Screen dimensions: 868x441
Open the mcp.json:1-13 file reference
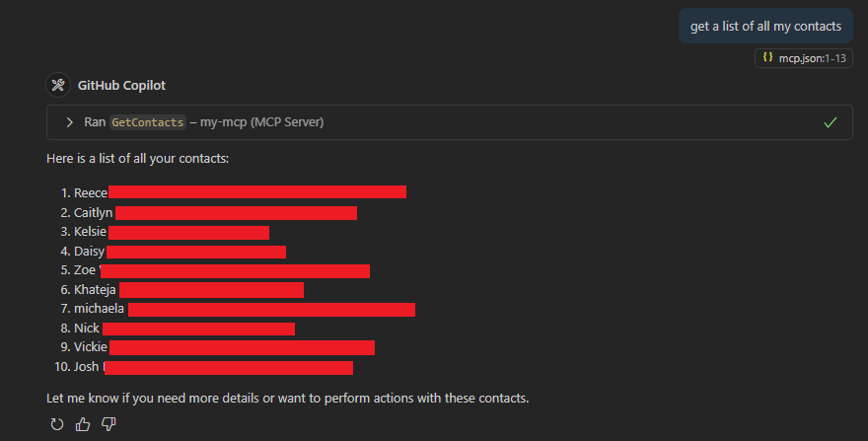(x=803, y=58)
